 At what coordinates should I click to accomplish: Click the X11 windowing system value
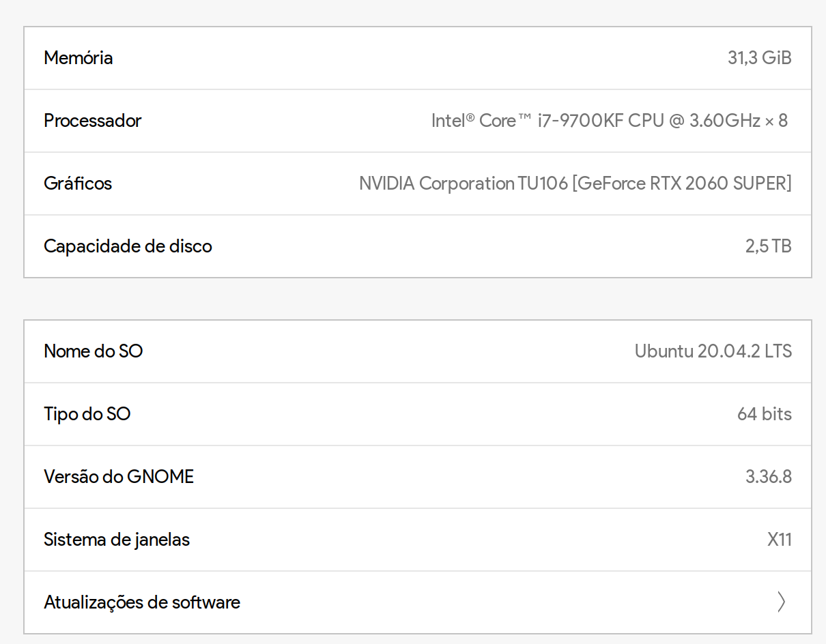point(779,540)
